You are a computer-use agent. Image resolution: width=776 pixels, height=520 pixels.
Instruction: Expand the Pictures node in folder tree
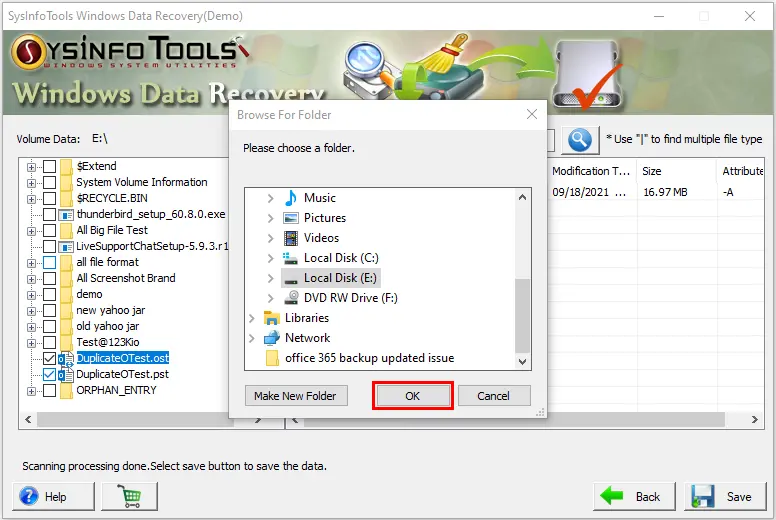270,218
